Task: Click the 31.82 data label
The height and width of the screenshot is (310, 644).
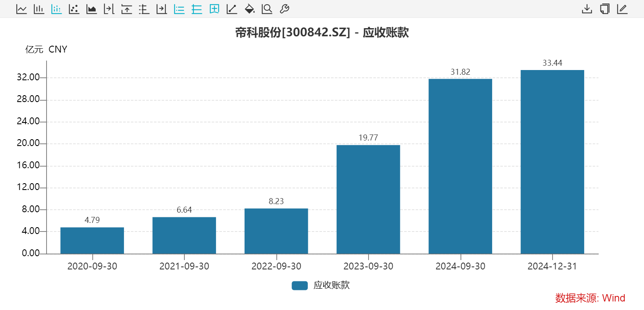Action: click(461, 72)
